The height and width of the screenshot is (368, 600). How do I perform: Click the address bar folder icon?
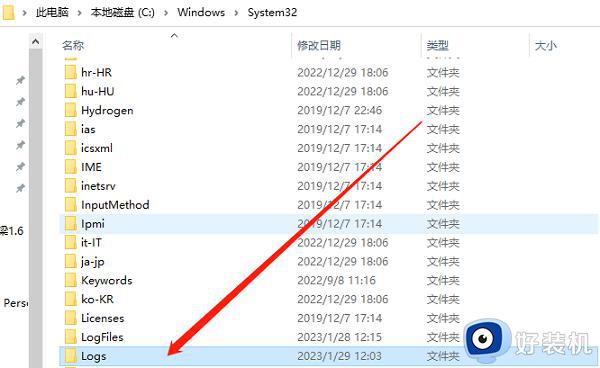[x=8, y=12]
